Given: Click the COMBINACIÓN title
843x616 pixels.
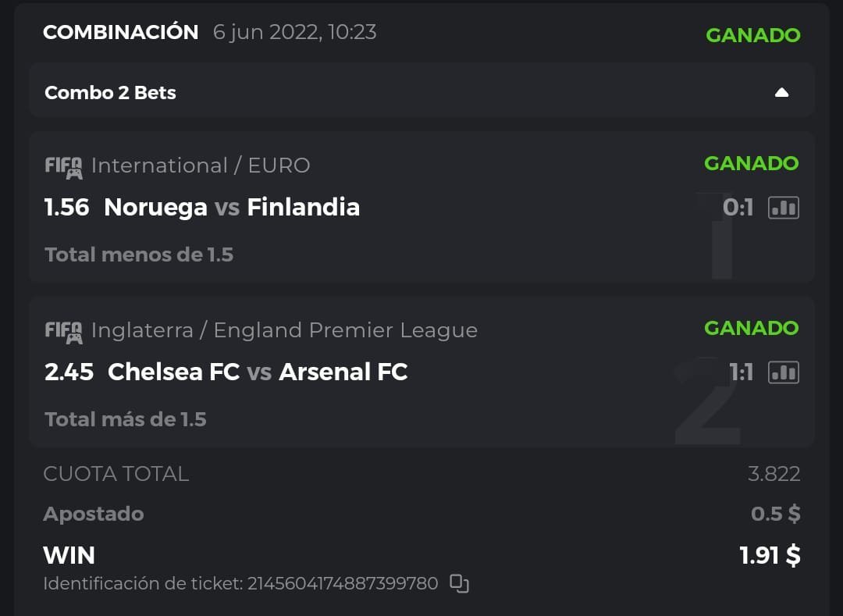Looking at the screenshot, I should point(121,33).
